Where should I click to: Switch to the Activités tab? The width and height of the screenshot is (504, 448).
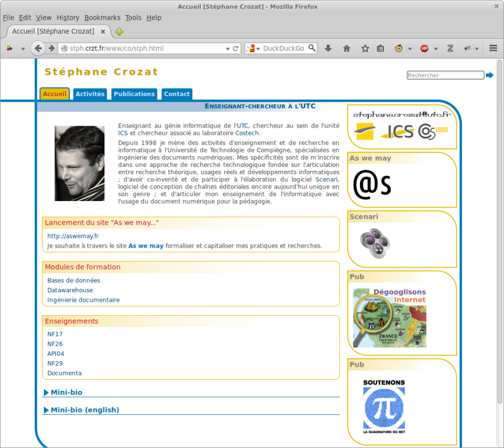[x=90, y=94]
